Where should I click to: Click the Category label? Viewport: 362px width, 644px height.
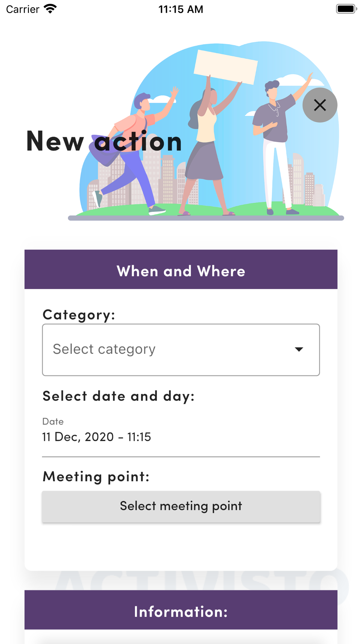tap(79, 314)
